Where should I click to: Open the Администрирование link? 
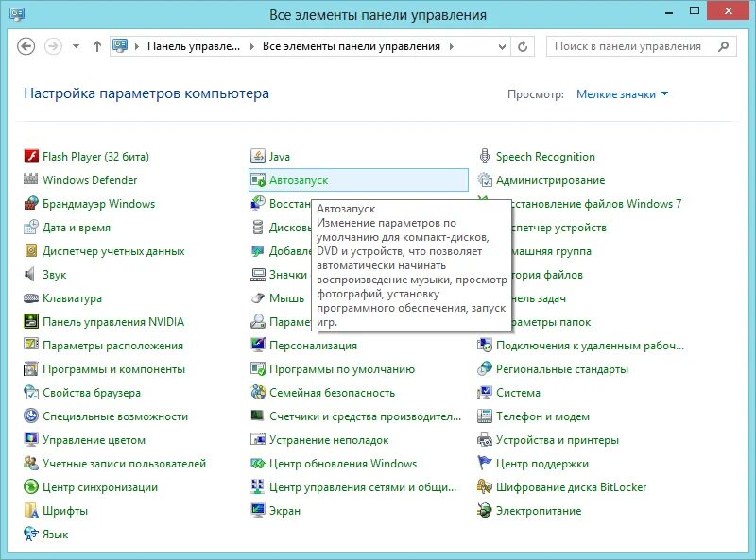(x=550, y=180)
